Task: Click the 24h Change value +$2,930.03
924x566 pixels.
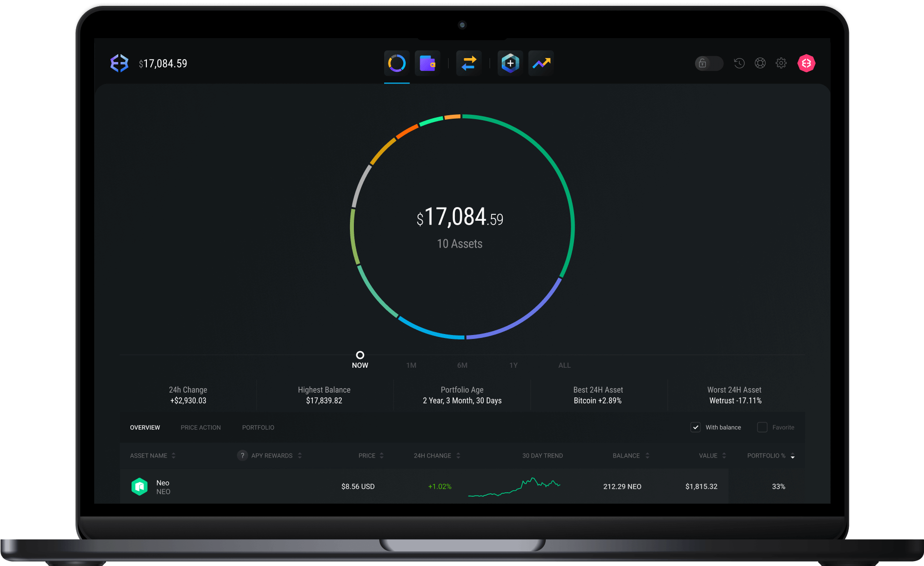Action: click(188, 400)
